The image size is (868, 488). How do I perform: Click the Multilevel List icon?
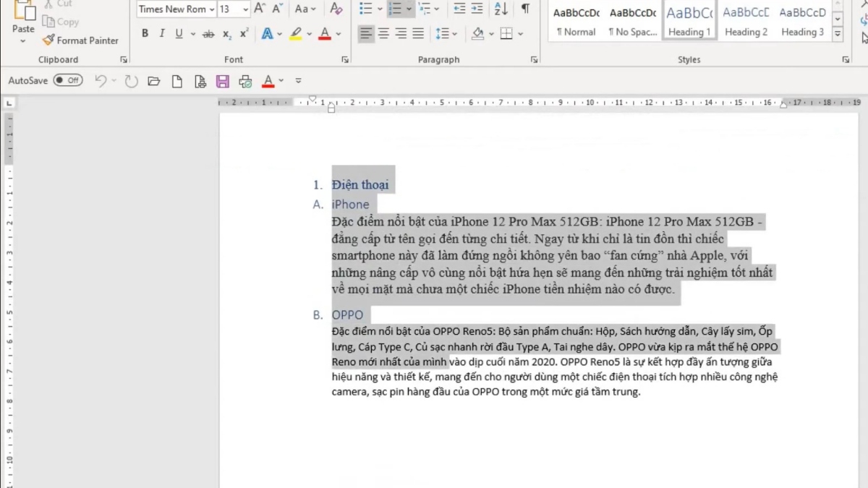425,9
